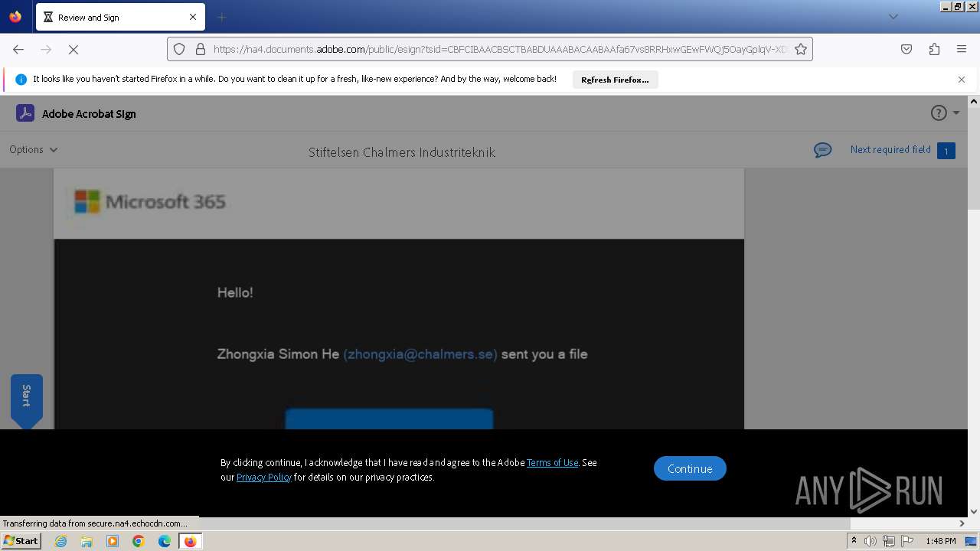
Task: Open media player taskbar icon
Action: coord(113,541)
